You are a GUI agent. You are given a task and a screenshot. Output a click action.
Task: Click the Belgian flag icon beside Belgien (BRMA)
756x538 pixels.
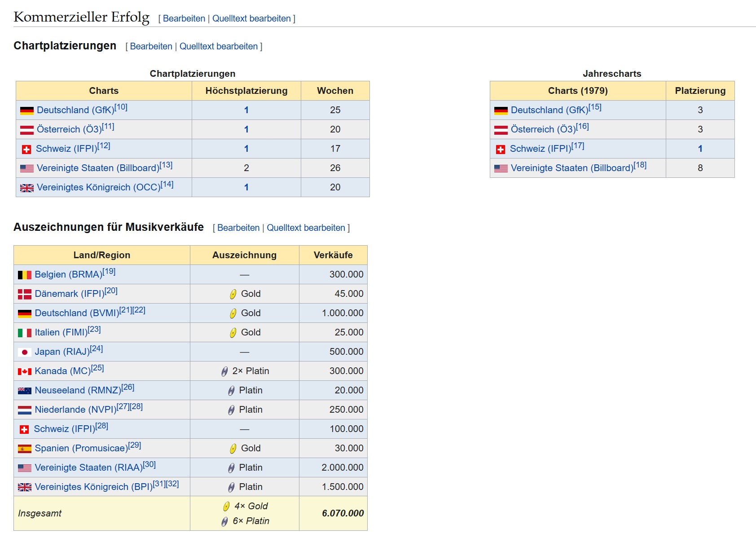click(25, 275)
